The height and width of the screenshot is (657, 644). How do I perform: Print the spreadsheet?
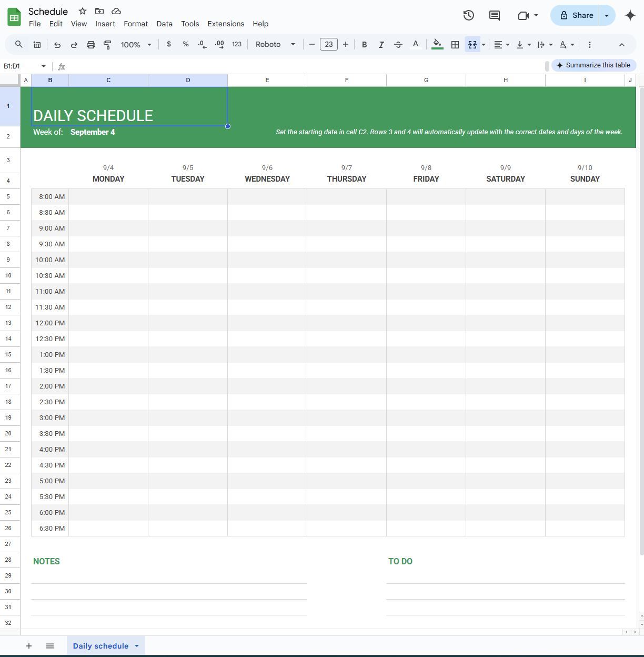pos(90,44)
